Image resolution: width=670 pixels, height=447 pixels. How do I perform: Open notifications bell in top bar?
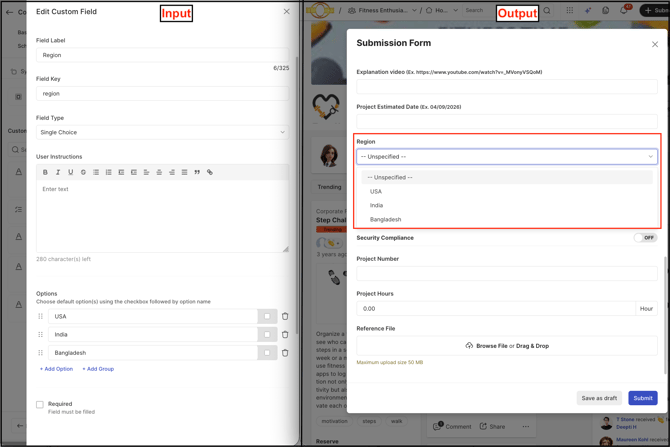point(624,11)
